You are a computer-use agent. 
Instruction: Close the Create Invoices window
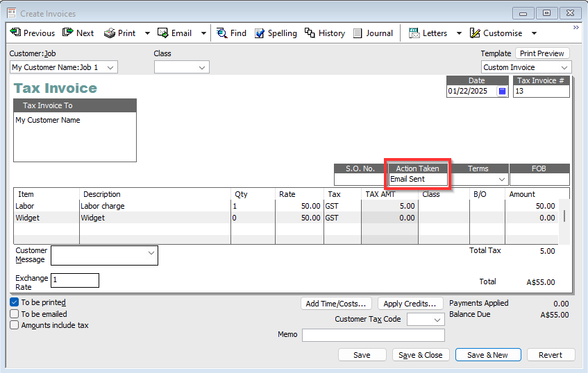tap(570, 13)
